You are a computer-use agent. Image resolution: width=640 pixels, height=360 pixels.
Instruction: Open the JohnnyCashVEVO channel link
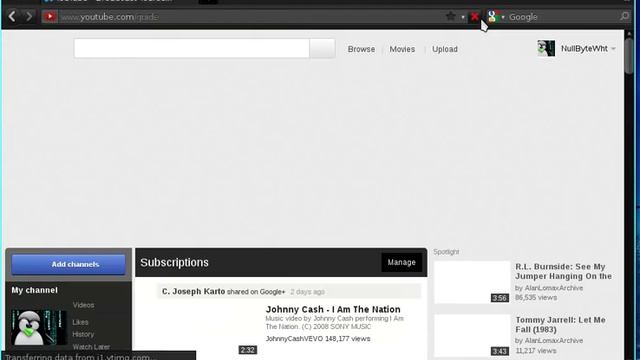294,339
